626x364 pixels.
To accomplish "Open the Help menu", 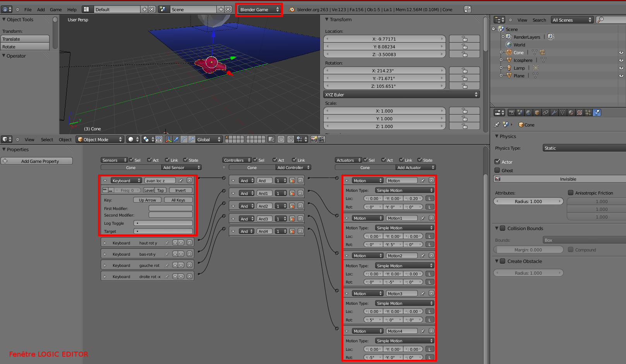I will (x=72, y=10).
